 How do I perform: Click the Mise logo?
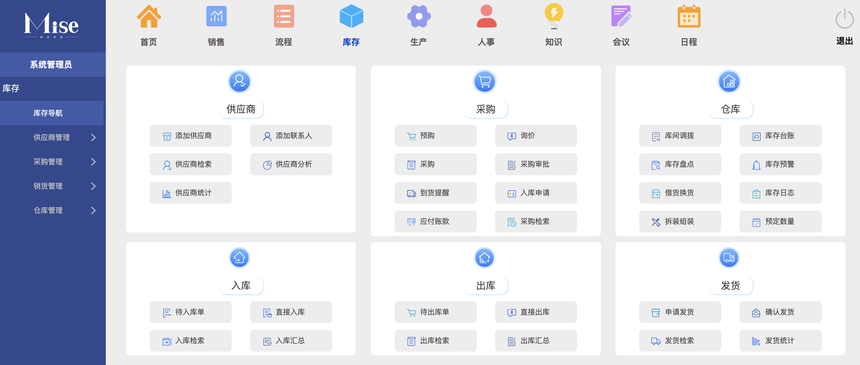52,25
